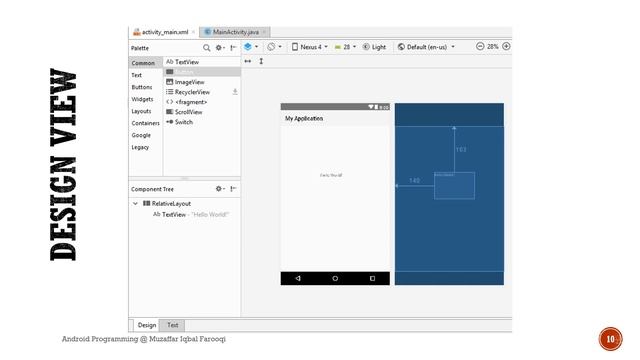The image size is (640, 360).
Task: Click the 103 top margin constraint in blueprint
Action: [461, 149]
